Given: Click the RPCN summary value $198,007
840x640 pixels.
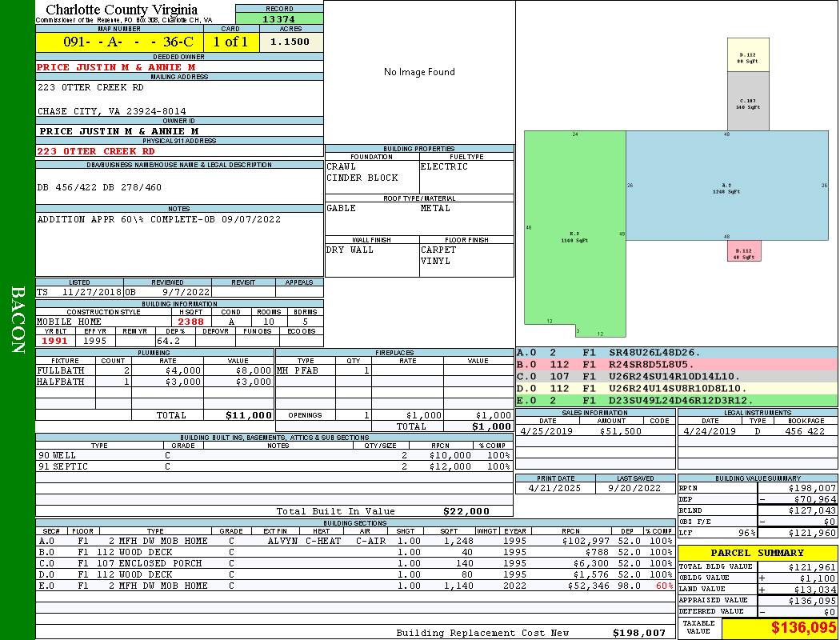Looking at the screenshot, I should coord(812,489).
